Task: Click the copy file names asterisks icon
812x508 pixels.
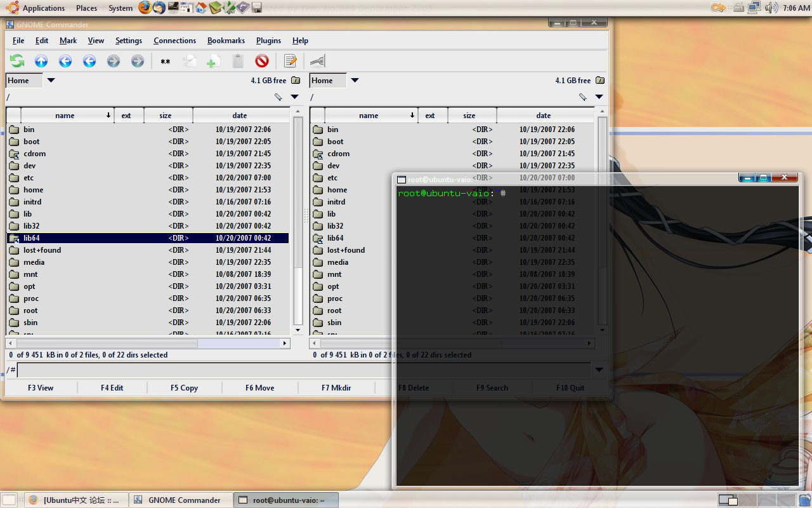Action: click(165, 62)
